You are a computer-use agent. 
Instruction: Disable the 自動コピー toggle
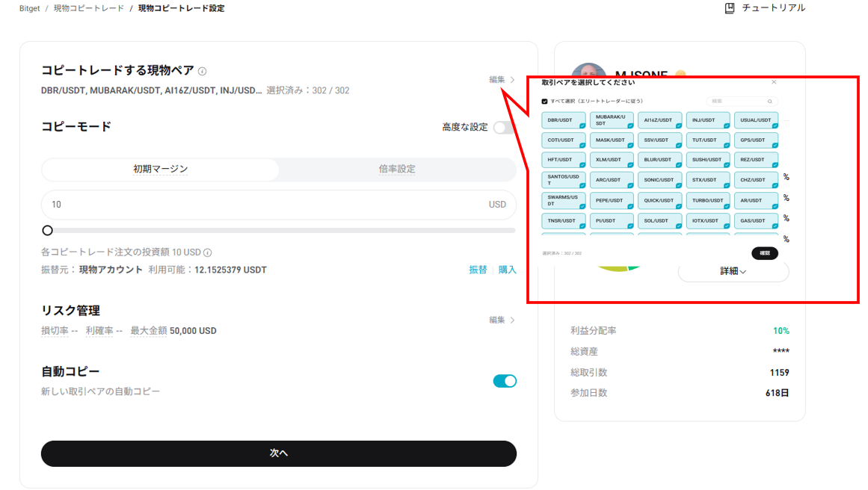click(505, 381)
